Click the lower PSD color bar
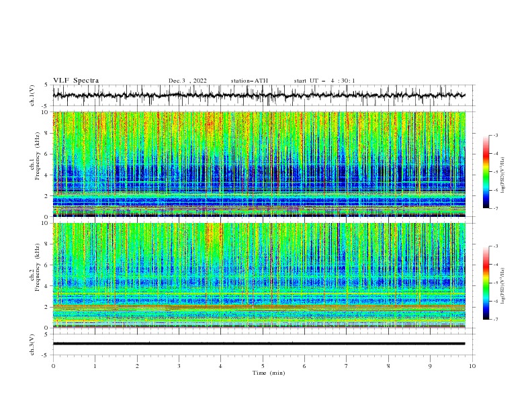 coord(486,283)
